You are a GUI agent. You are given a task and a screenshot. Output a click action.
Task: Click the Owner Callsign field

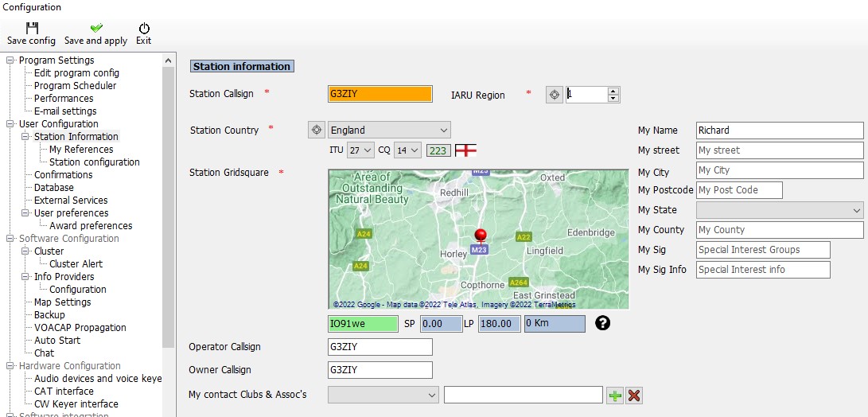click(380, 370)
